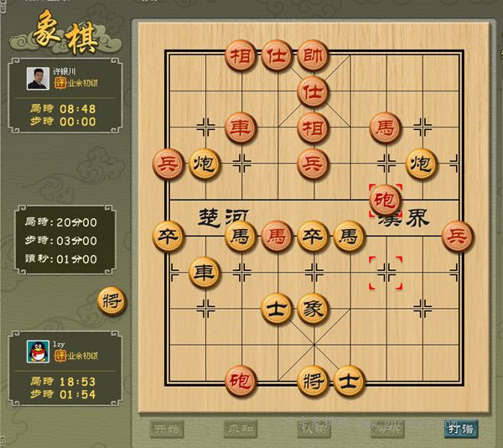The height and width of the screenshot is (448, 503).
Task: Click the 象棋 game title logo
Action: click(65, 33)
